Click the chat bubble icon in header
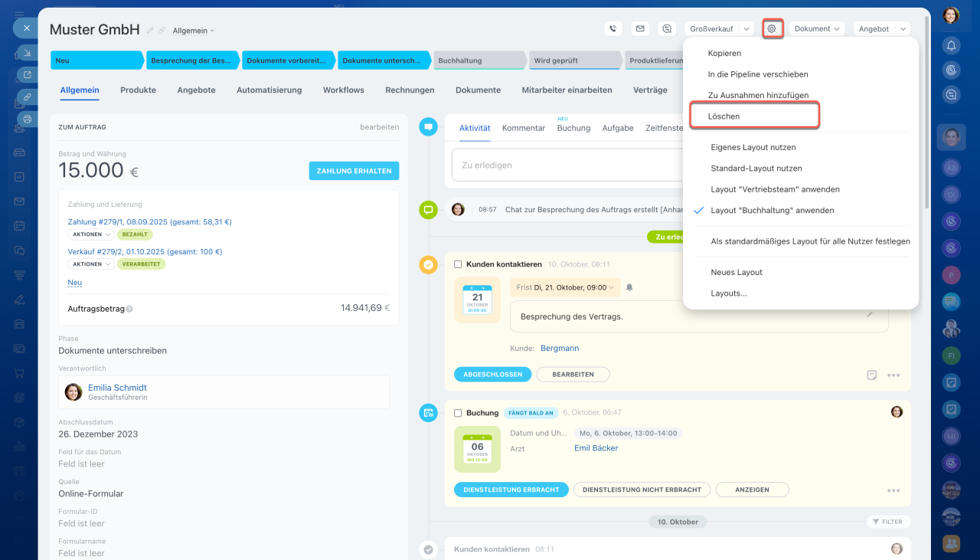Image resolution: width=980 pixels, height=560 pixels. 668,29
